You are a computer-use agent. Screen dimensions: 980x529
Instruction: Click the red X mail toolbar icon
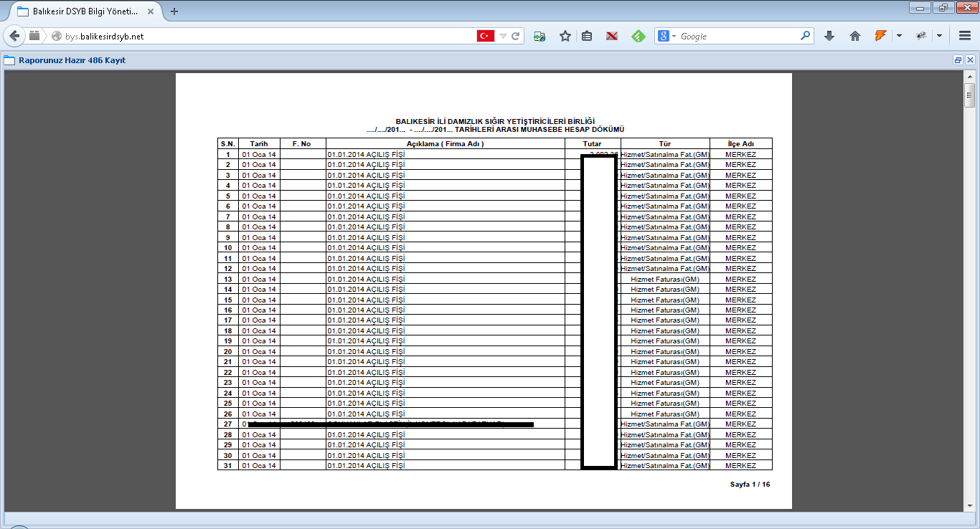[x=611, y=36]
